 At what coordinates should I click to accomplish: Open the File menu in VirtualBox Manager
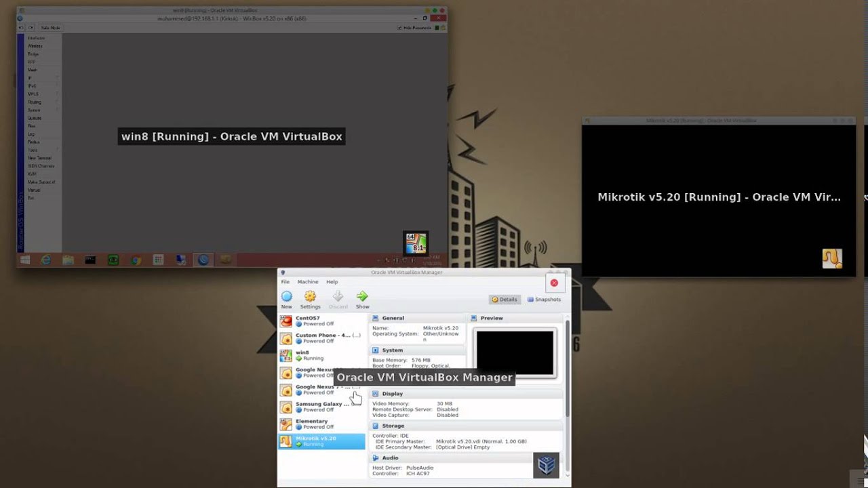(x=285, y=282)
